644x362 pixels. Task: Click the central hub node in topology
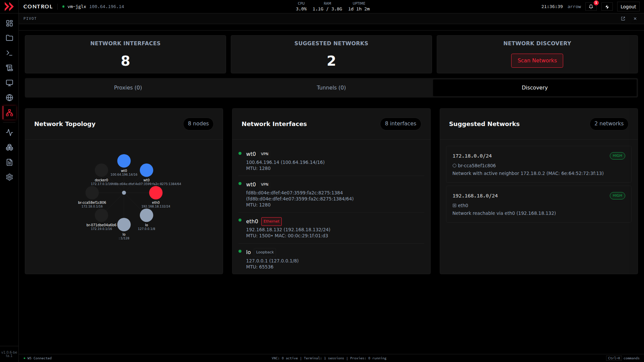[124, 193]
